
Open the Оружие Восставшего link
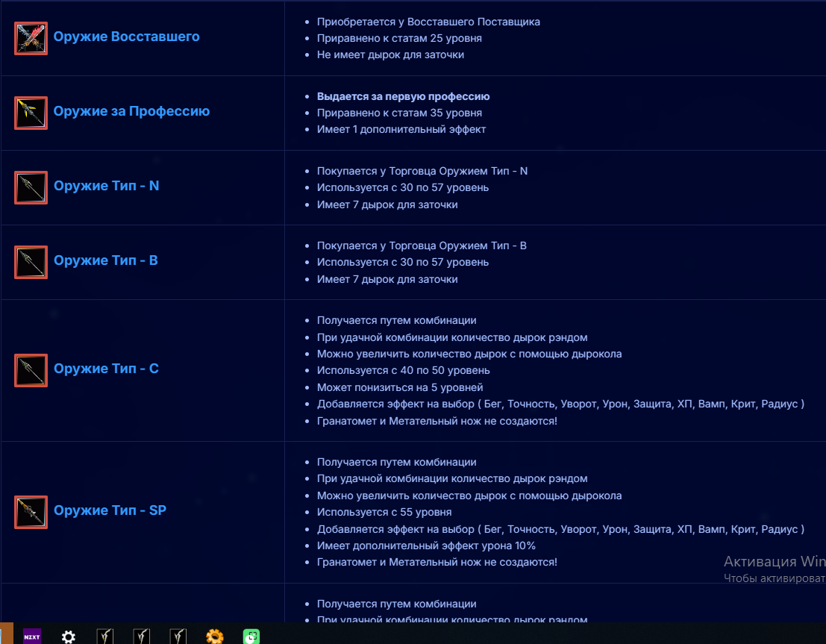tap(126, 37)
